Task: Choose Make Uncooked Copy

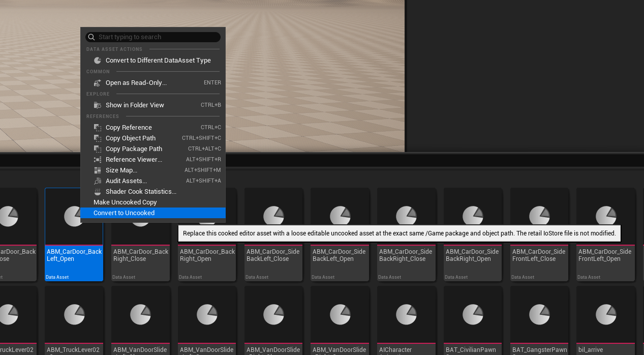Action: (x=153, y=202)
